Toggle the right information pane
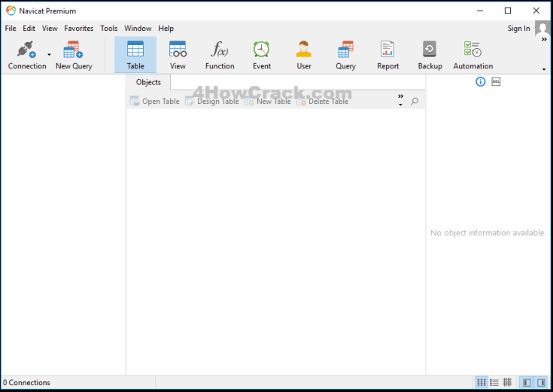 pos(541,382)
